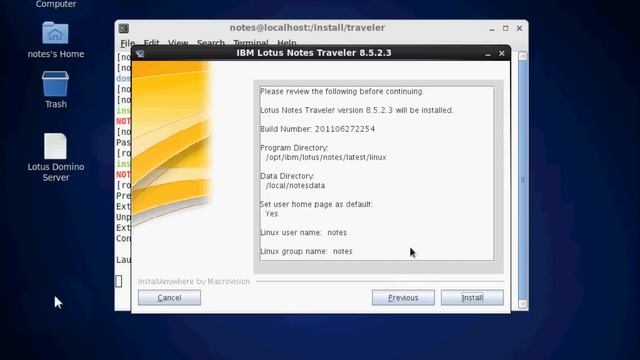Click the Build Number 201106272254 text
Viewport: 640px width, 360px height.
tap(318, 129)
